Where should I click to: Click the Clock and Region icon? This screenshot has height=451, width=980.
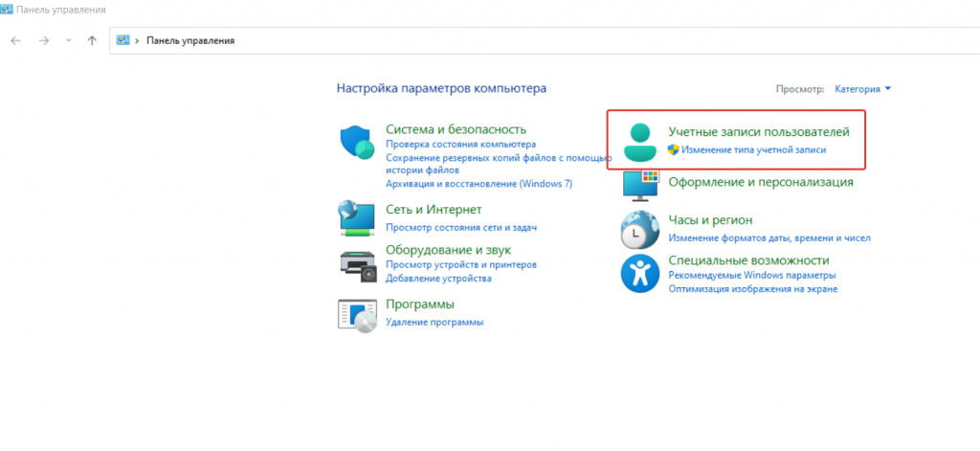pos(637,229)
